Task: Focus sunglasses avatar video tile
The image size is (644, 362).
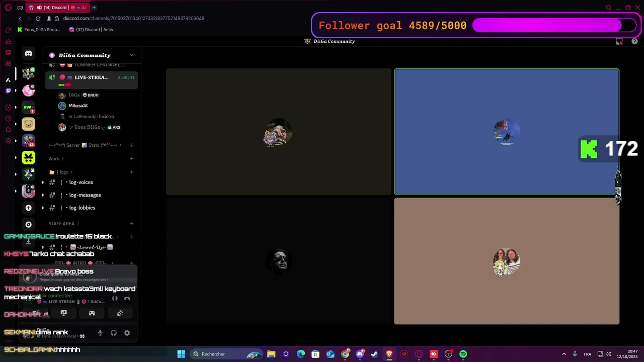Action: [279, 261]
